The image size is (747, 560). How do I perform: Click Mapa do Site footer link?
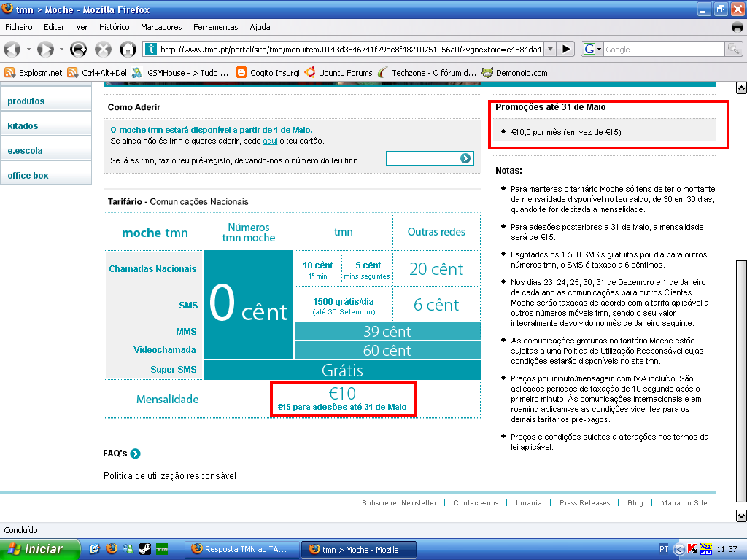(684, 503)
